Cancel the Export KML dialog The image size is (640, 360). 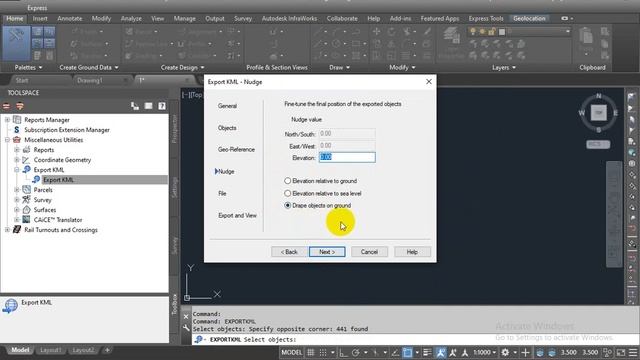(x=369, y=252)
